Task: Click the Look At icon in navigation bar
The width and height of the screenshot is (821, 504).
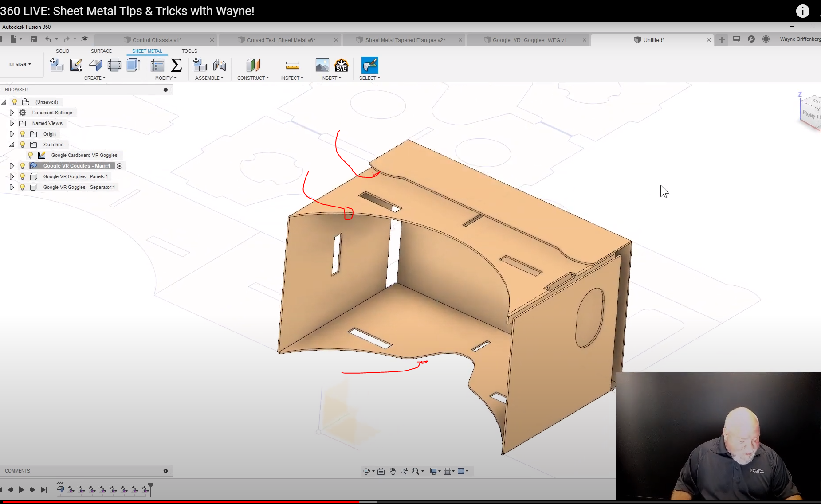Action: pyautogui.click(x=381, y=471)
